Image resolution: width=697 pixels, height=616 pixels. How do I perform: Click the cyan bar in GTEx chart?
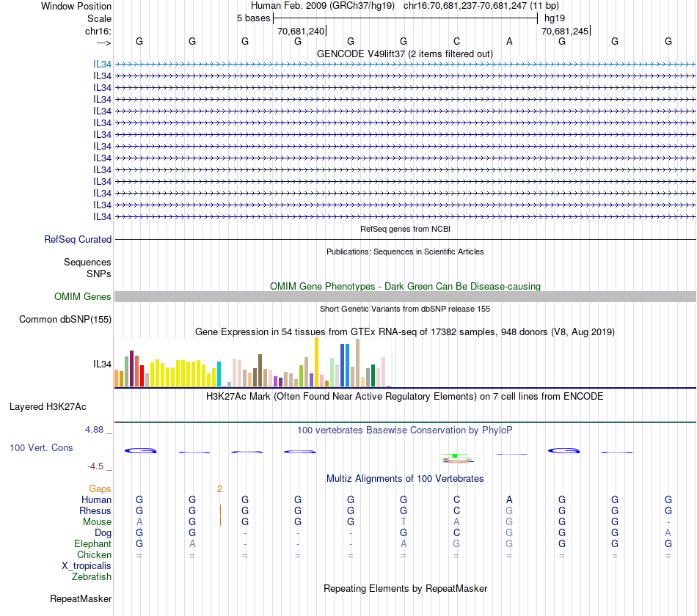(x=219, y=374)
